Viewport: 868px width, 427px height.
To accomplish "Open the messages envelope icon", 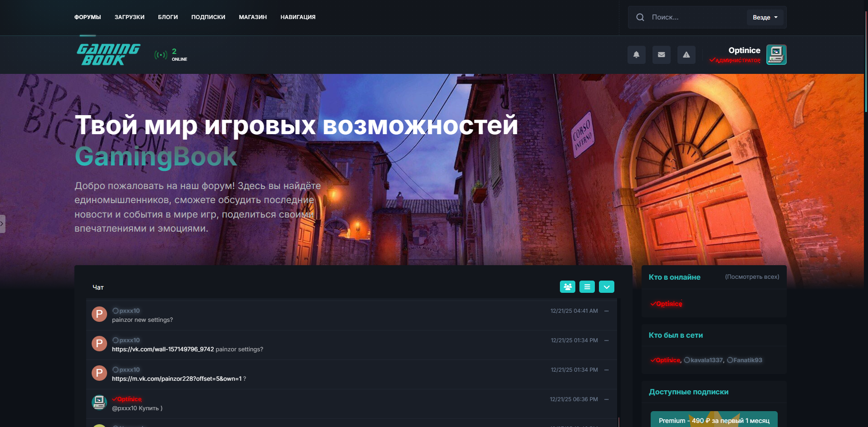I will pos(661,55).
